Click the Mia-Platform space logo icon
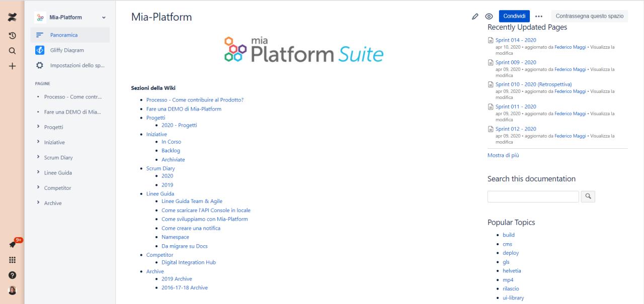Image resolution: width=644 pixels, height=304 pixels. (40, 17)
